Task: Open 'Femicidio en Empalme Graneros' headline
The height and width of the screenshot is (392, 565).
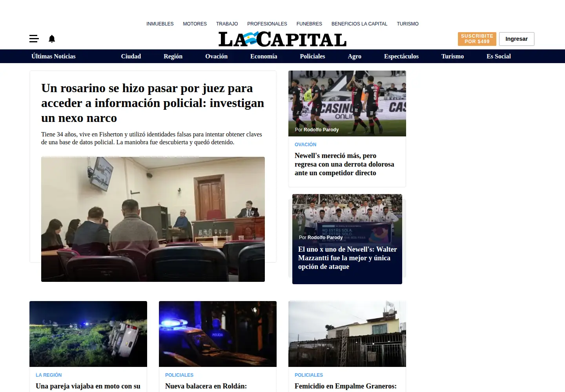Action: (x=346, y=386)
